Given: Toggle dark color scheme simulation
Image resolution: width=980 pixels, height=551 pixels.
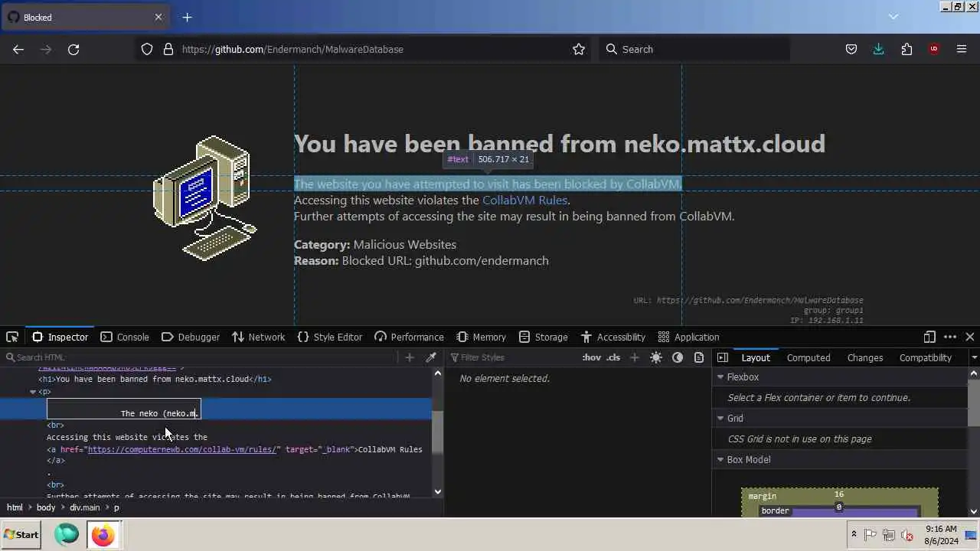Looking at the screenshot, I should point(678,357).
